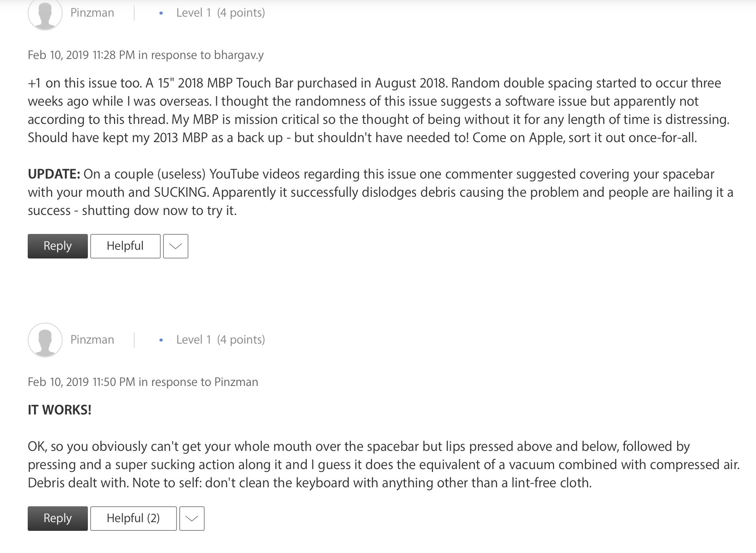This screenshot has height=553, width=756.
Task: Click the bold 'UPDATE:' text
Action: pyautogui.click(x=54, y=174)
